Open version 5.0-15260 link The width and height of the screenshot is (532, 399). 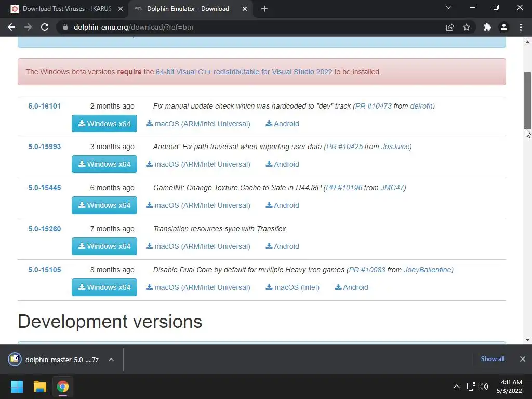pos(45,229)
